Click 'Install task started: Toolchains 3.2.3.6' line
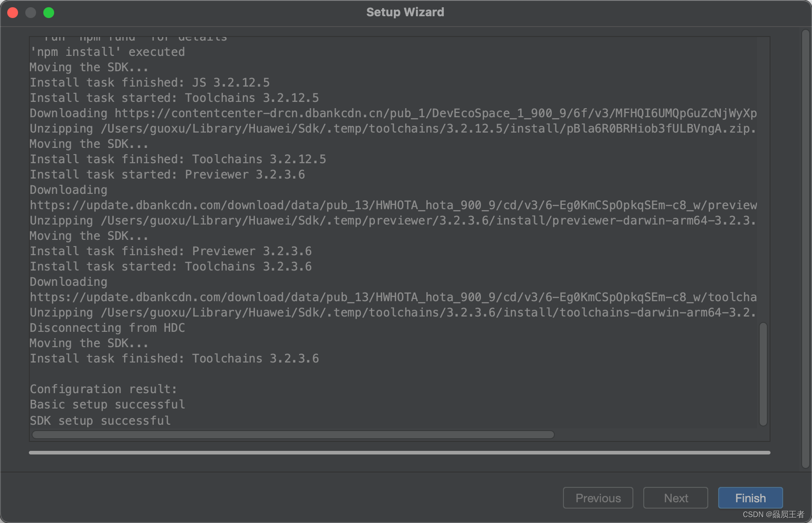 (171, 266)
